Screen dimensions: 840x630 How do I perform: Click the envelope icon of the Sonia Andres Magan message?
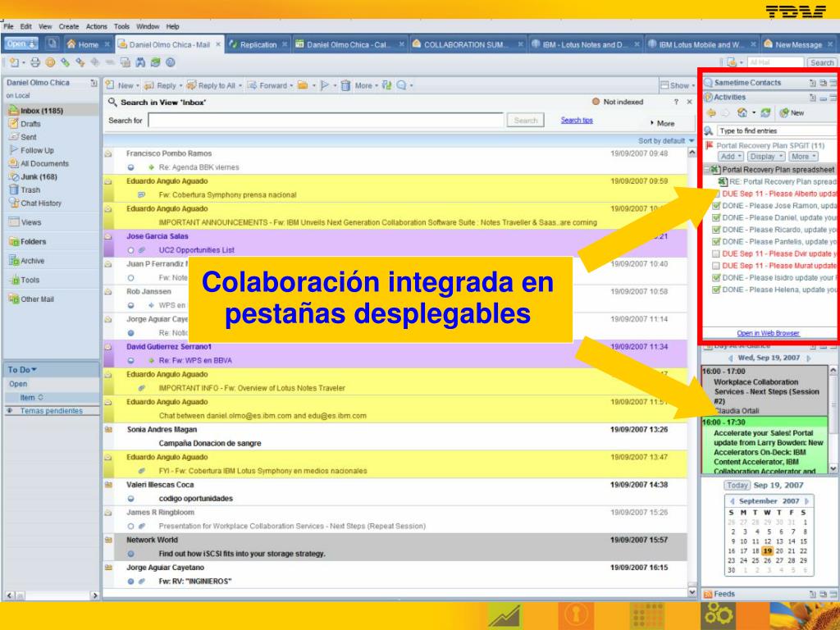click(x=109, y=430)
